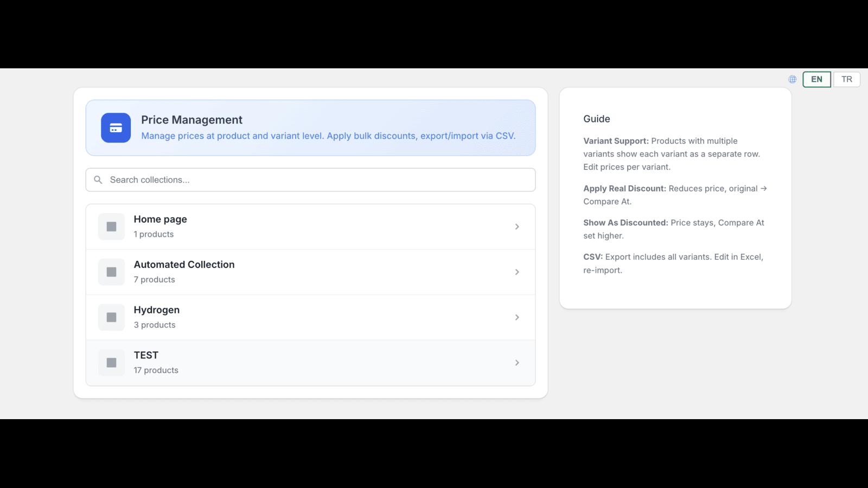Open the Automated Collection title
This screenshot has height=488, width=868.
tap(184, 265)
